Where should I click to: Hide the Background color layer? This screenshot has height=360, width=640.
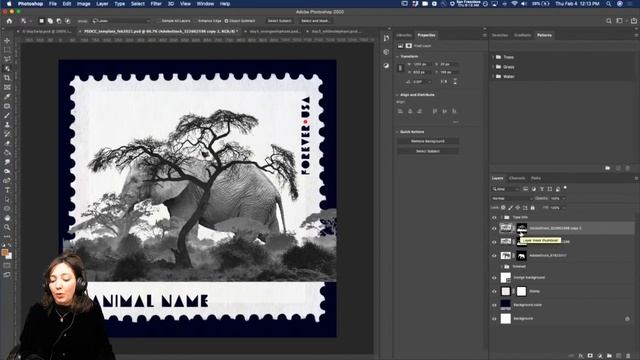(494, 305)
